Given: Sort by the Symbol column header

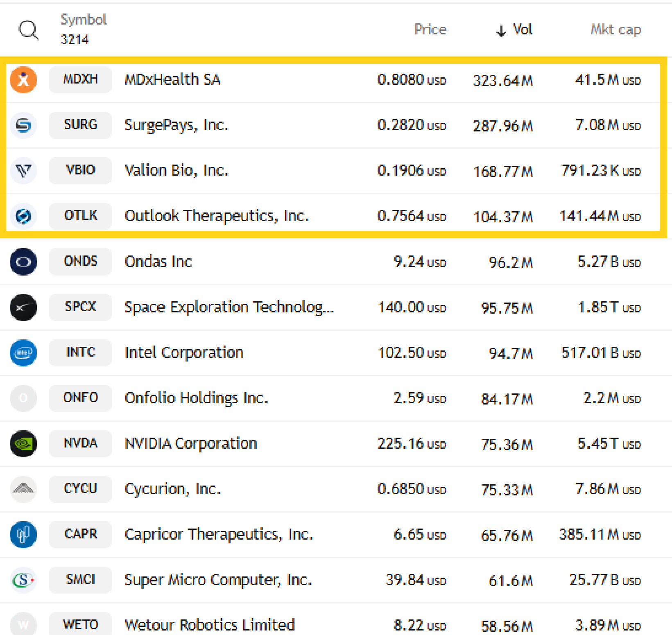Looking at the screenshot, I should point(84,20).
